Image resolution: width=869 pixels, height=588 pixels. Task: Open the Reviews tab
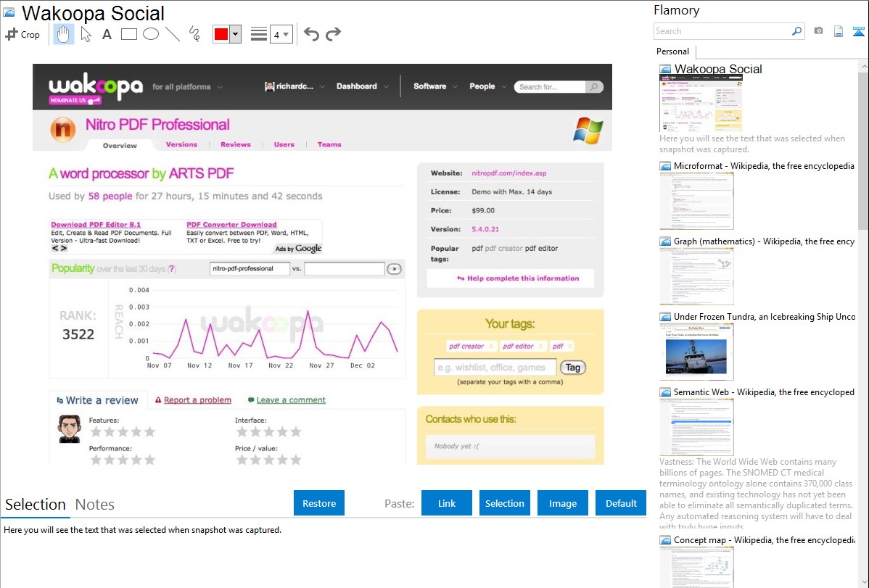[236, 144]
